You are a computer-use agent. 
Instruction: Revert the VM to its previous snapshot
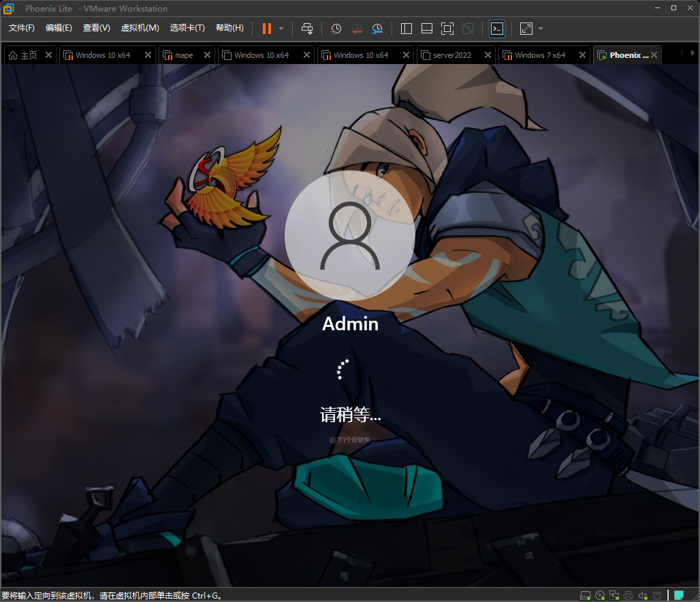[357, 29]
